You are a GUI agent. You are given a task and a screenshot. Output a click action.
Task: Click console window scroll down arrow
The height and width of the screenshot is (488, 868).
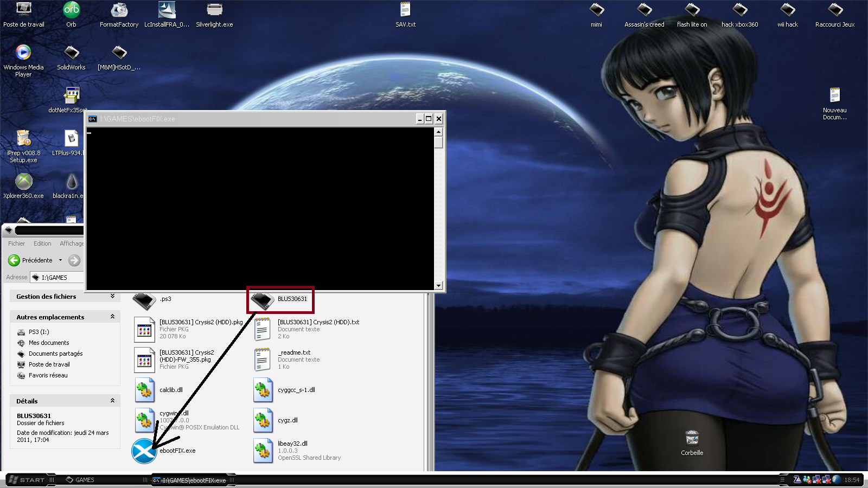[x=438, y=285]
